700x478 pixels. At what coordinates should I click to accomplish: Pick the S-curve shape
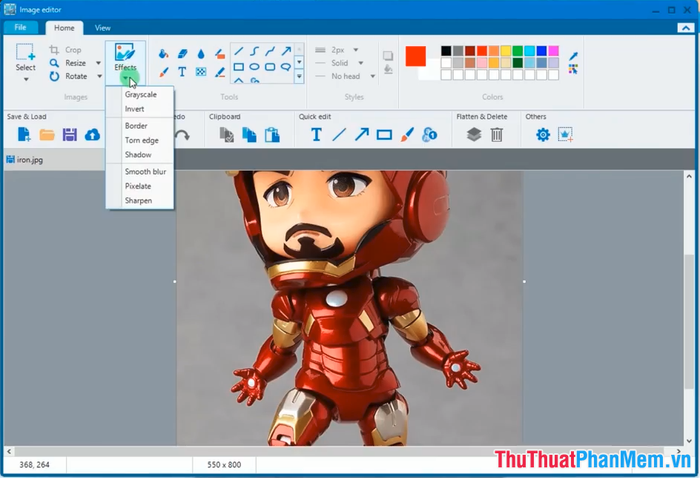[x=254, y=51]
